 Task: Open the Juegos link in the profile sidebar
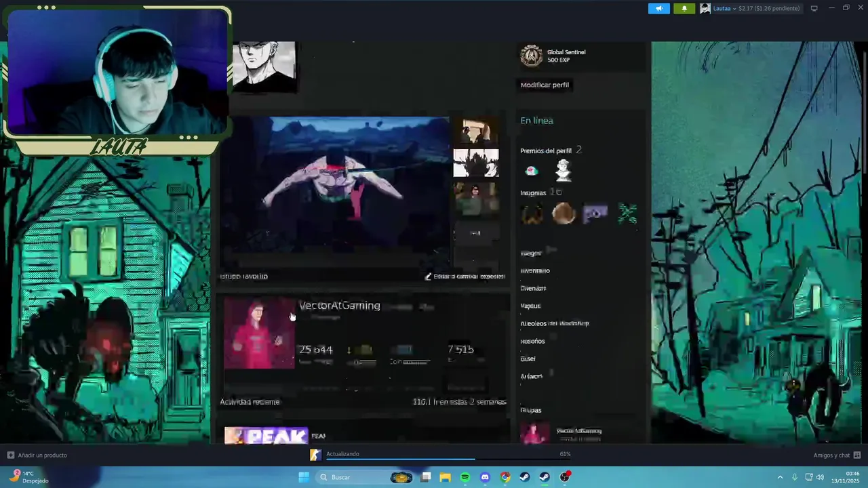pyautogui.click(x=531, y=253)
